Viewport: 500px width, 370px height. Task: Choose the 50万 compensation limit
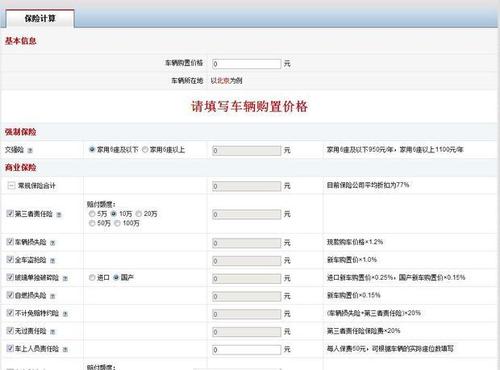[x=92, y=223]
